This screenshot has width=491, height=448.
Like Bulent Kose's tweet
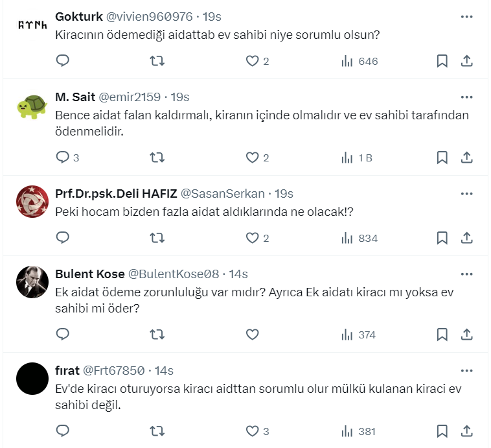click(252, 335)
